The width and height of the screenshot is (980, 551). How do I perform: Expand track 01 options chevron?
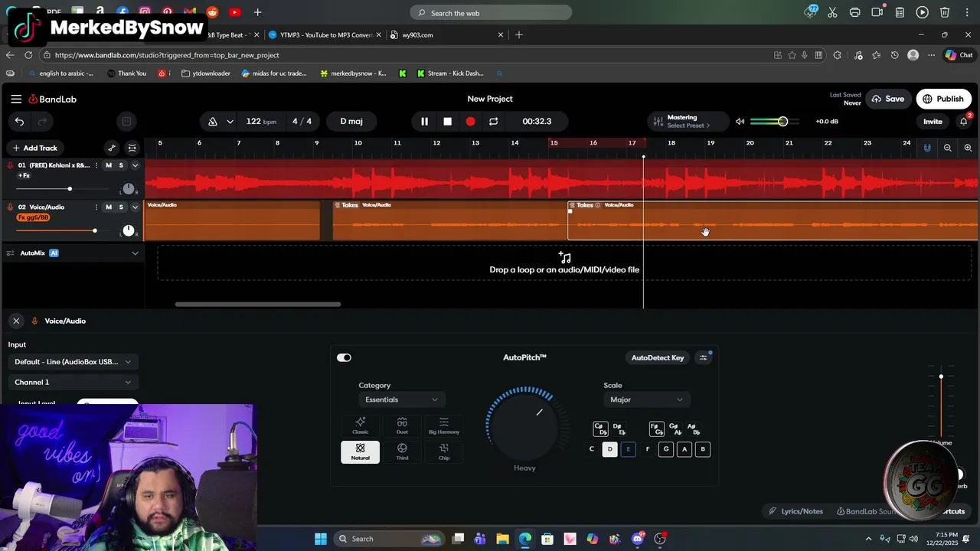point(135,165)
